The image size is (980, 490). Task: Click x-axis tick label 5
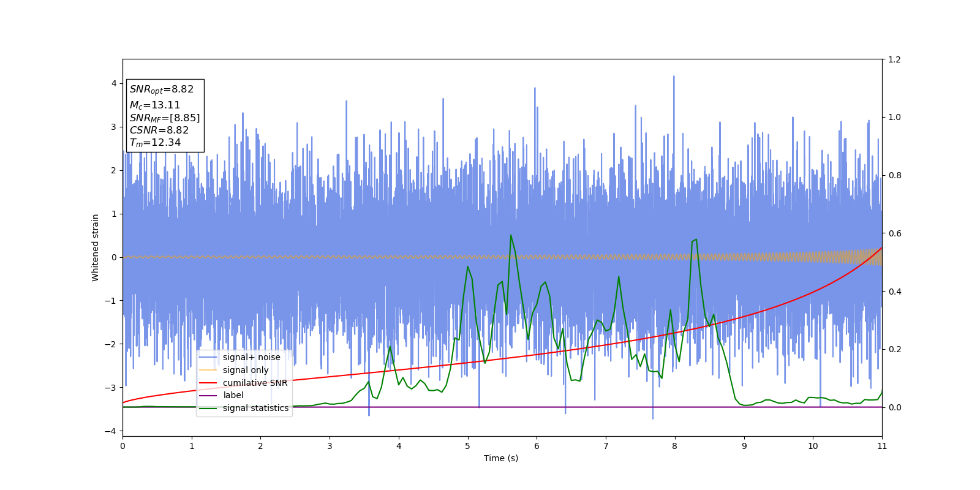click(468, 446)
